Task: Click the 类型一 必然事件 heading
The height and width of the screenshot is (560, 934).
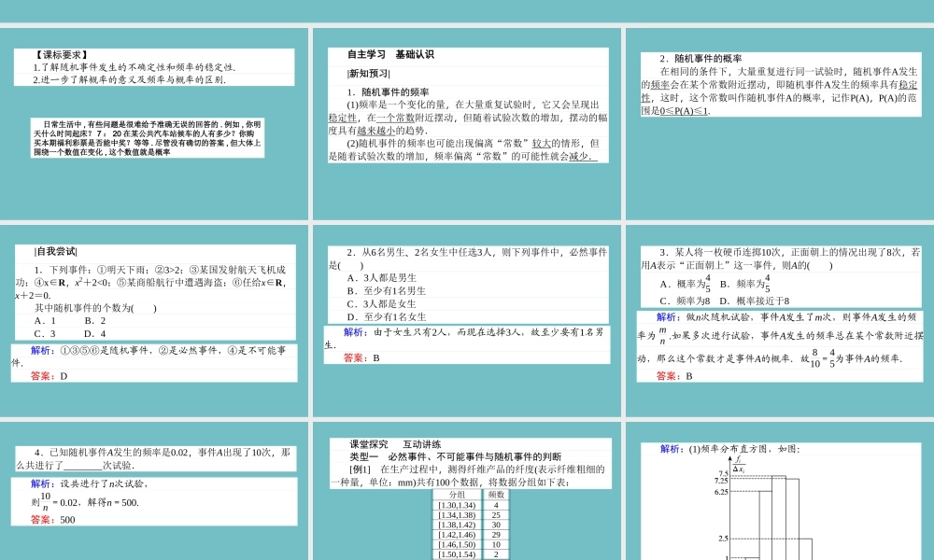Action: pyautogui.click(x=456, y=457)
